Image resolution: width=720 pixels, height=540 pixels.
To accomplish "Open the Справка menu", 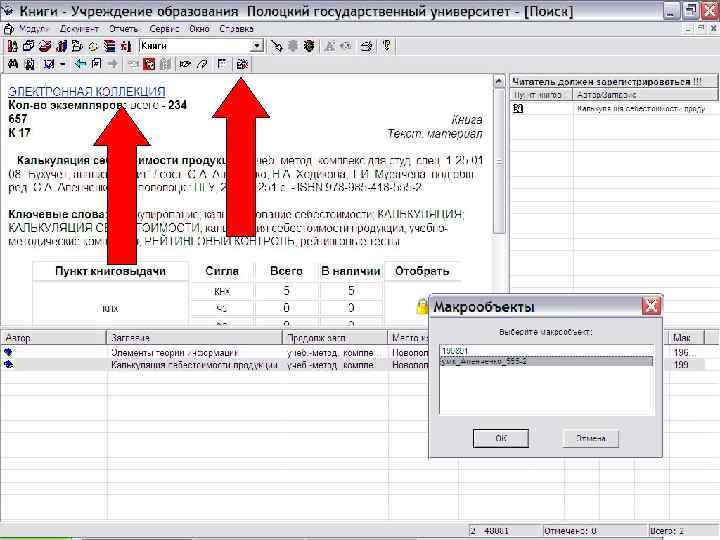I will pyautogui.click(x=236, y=29).
